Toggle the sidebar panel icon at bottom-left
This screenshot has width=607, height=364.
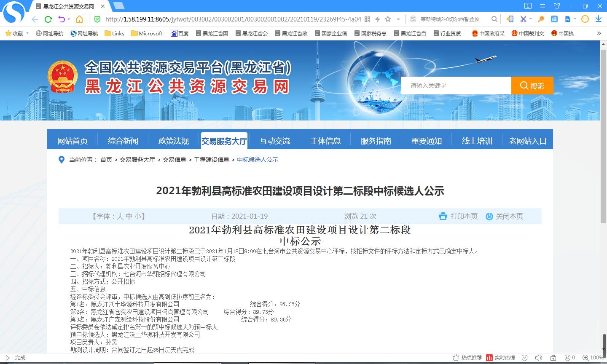pos(6,358)
